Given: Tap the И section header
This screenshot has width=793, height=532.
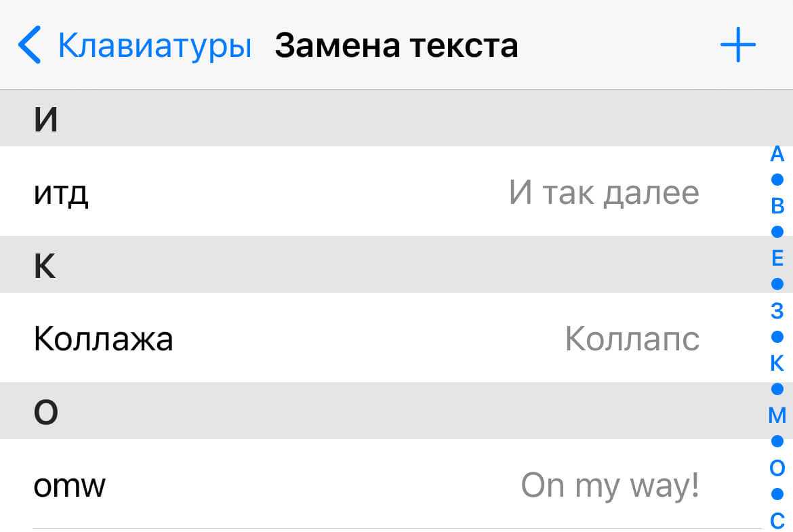Looking at the screenshot, I should click(380, 119).
